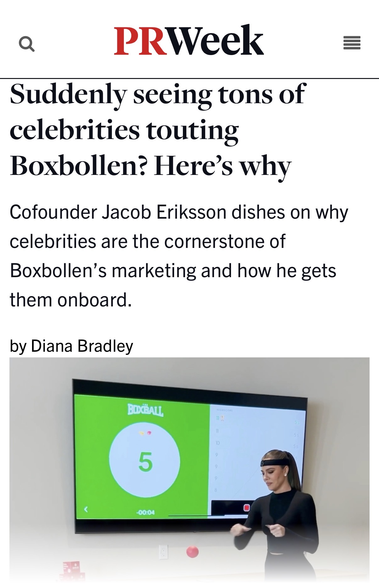This screenshot has height=588, width=379.
Task: Click the BOXBALL logo on the green screen
Action: coord(145,410)
